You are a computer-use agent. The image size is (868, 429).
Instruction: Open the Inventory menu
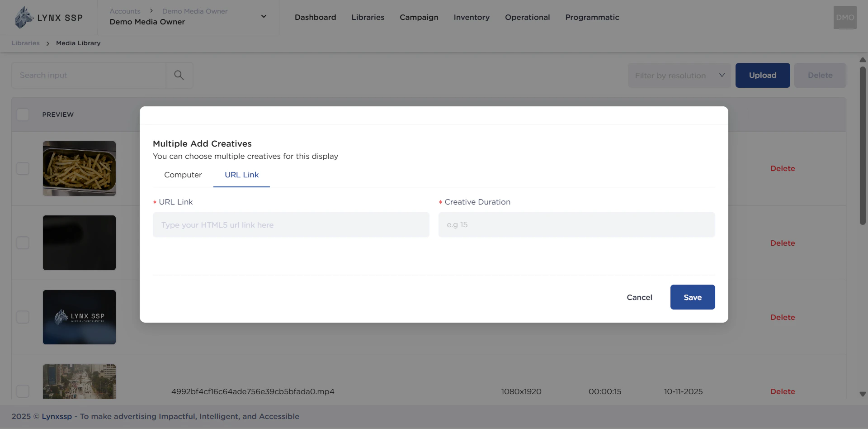click(x=472, y=17)
